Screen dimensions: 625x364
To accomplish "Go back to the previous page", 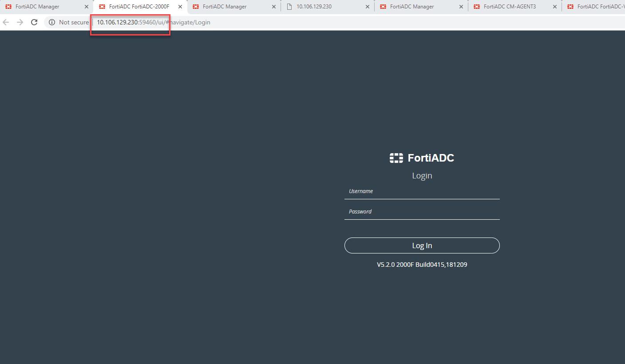I will click(x=6, y=22).
